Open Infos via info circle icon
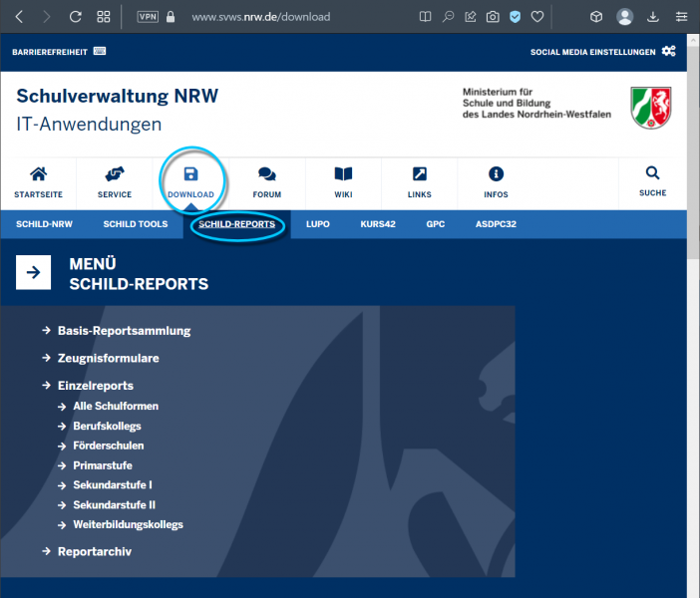The image size is (700, 598). point(496,174)
